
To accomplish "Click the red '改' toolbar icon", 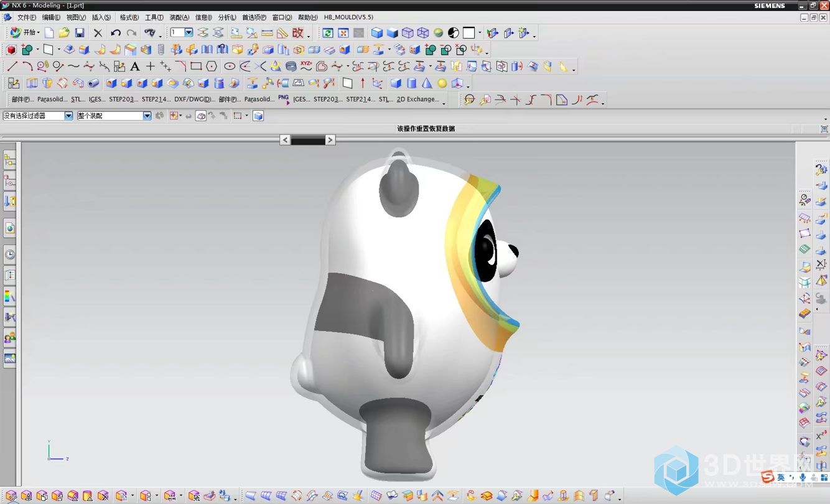I will coord(298,33).
